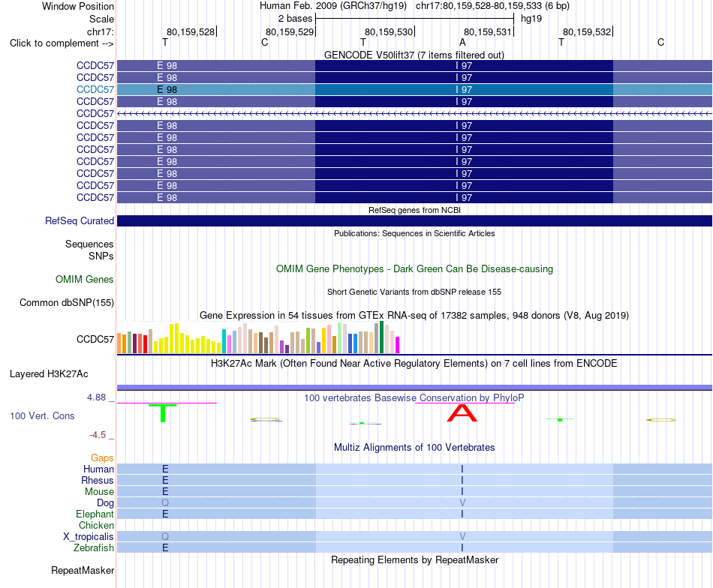This screenshot has height=588, width=713.
Task: Click the chr17:80,159,528-80,159,533 (6 bp) position text
Action: [x=492, y=6]
